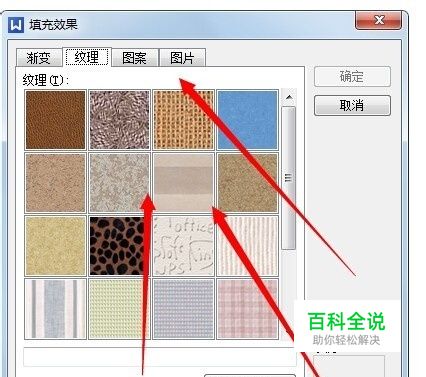Pick the light green dotted weave texture

click(119, 309)
